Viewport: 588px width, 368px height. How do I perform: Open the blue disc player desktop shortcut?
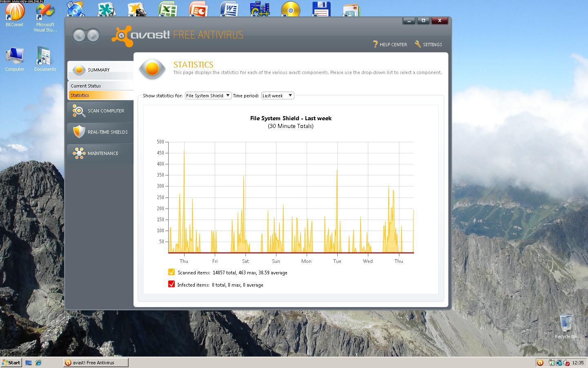click(x=76, y=9)
